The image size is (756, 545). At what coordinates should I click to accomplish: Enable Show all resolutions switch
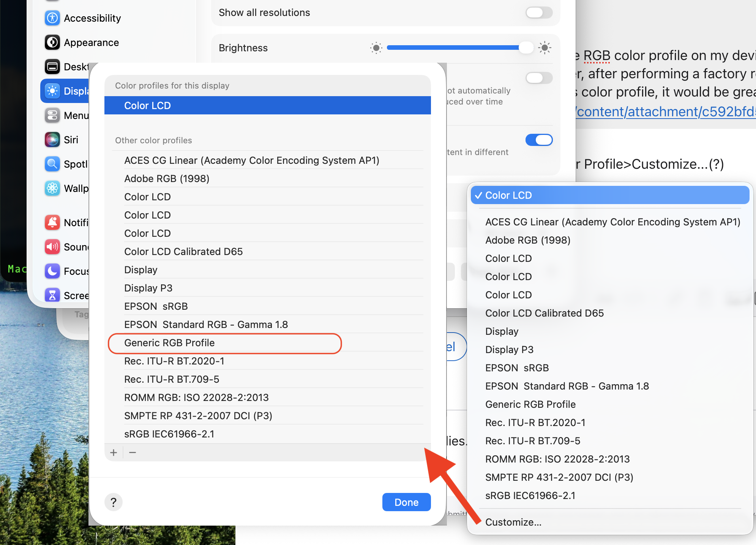539,13
